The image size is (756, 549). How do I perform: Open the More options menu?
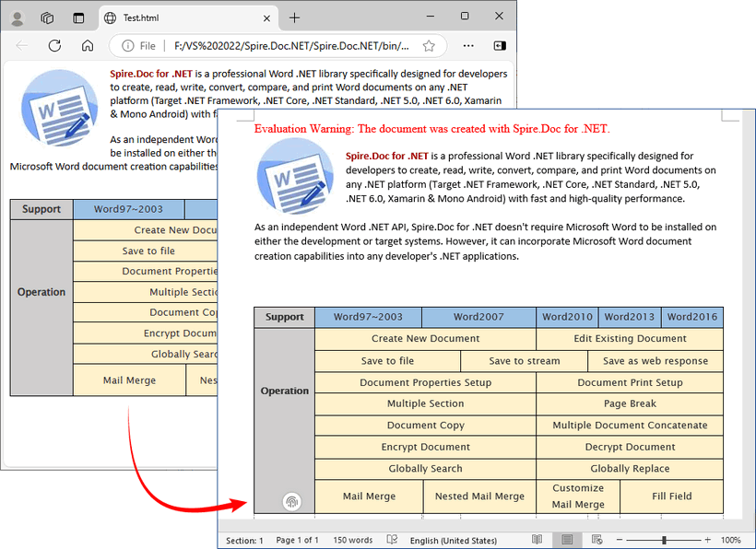click(467, 45)
